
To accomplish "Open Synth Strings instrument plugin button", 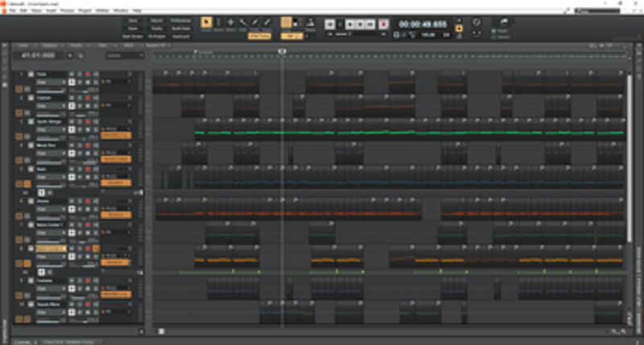I will point(116,135).
